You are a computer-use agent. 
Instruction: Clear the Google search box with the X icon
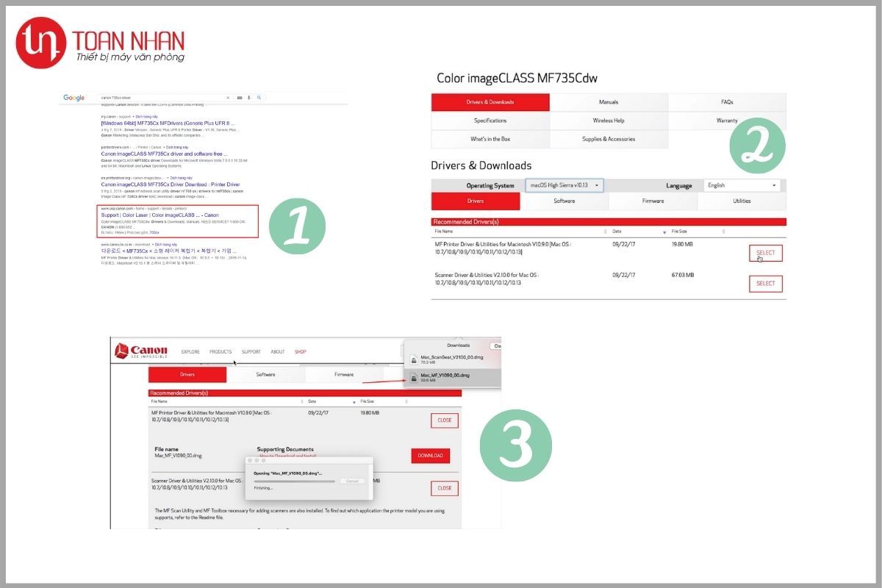pos(228,98)
